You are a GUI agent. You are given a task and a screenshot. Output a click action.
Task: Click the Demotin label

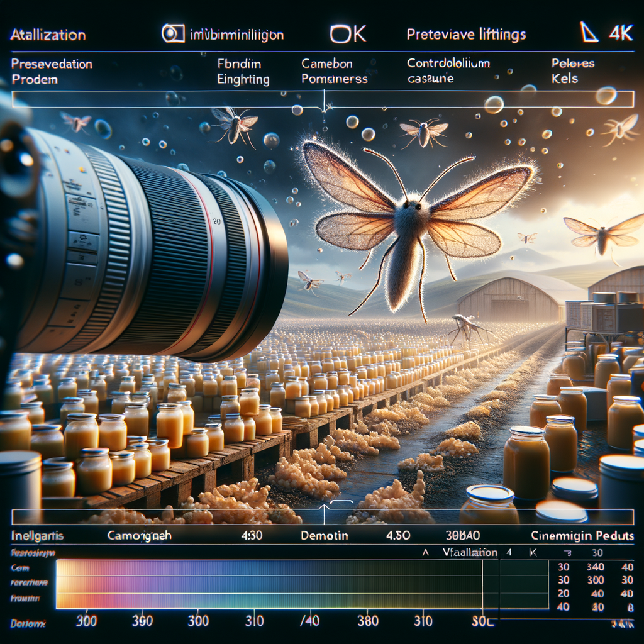(325, 536)
